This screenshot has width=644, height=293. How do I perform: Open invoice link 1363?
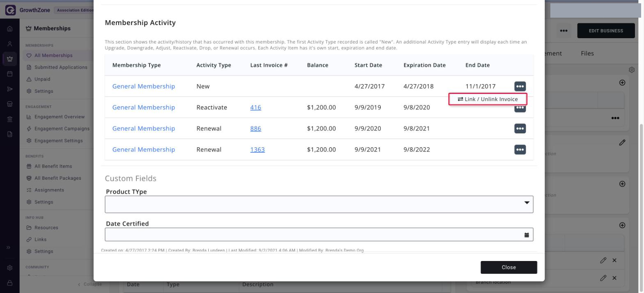coord(258,149)
